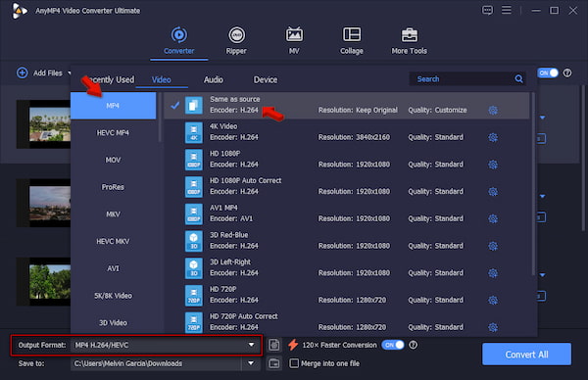Select third video thumbnail with green trees
The height and width of the screenshot is (380, 588).
(43, 281)
